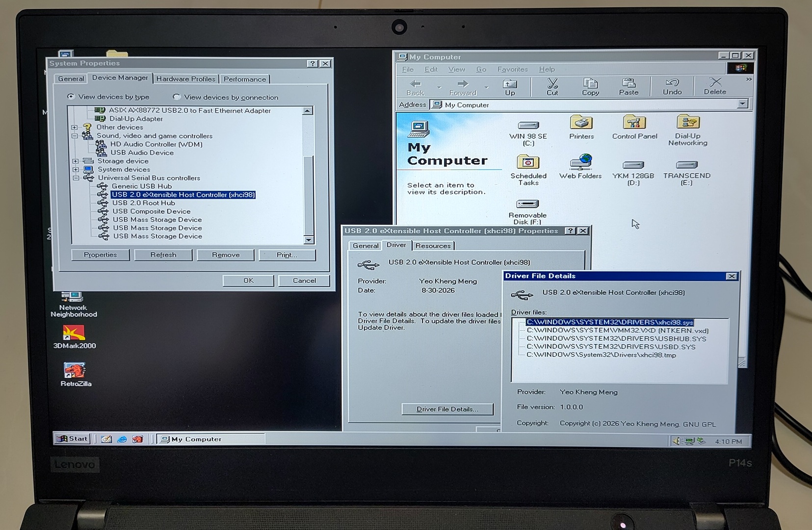The width and height of the screenshot is (812, 530).
Task: Select VMM32.VXD (NTKERN.vxd) driver file
Action: 617,330
